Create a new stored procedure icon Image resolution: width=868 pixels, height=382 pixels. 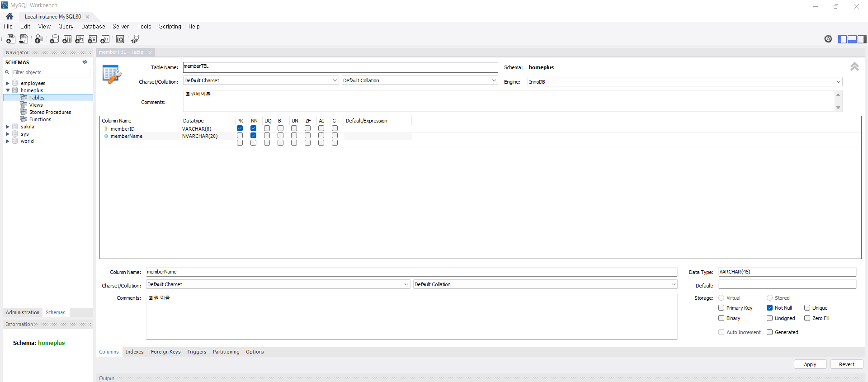[x=92, y=39]
